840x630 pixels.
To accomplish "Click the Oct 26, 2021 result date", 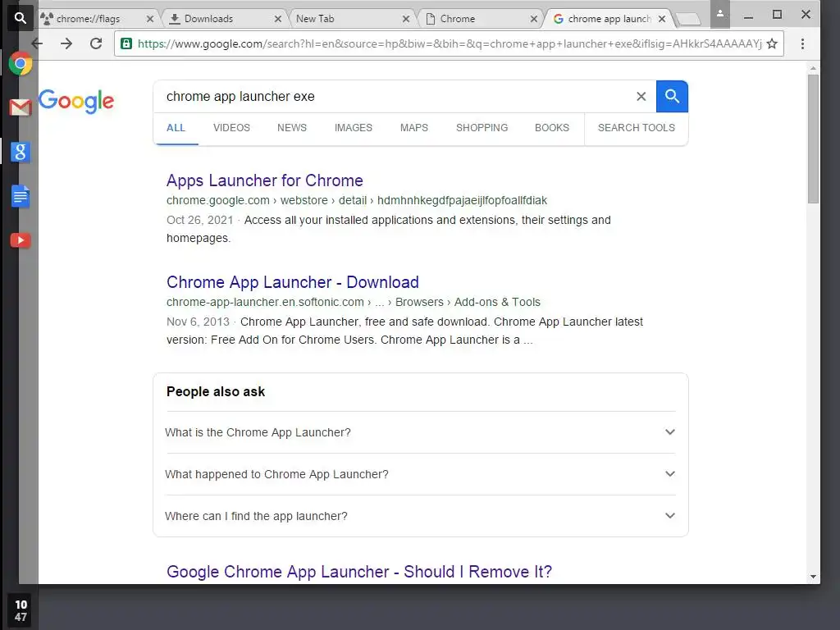I will click(x=200, y=220).
